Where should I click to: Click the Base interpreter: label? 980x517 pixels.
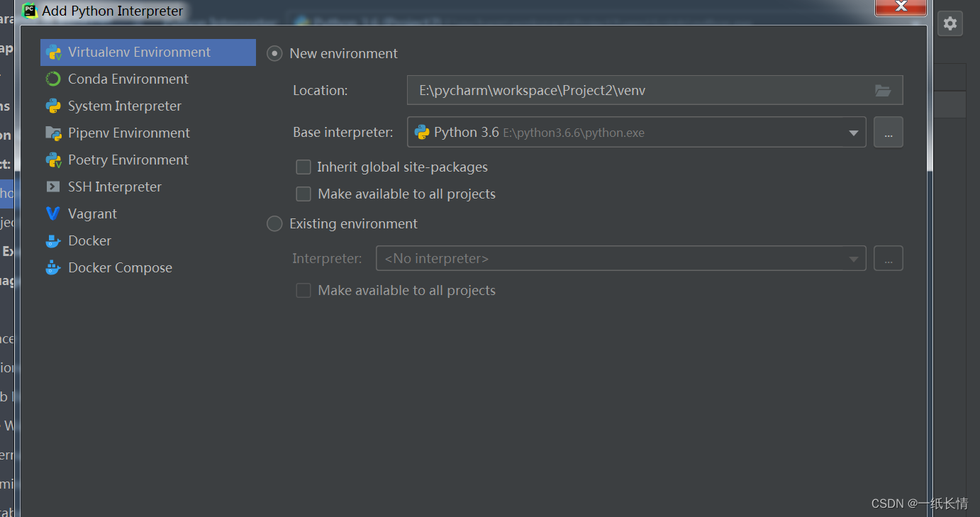pyautogui.click(x=343, y=133)
